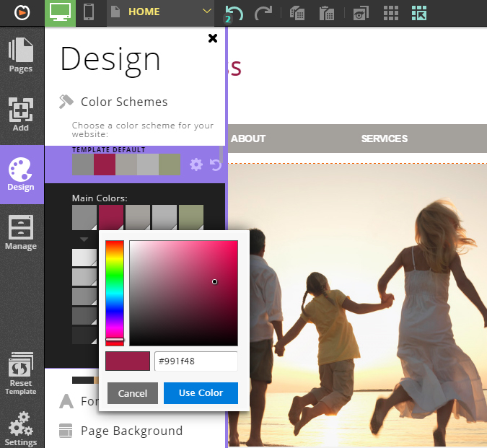This screenshot has width=487, height=448.
Task: Switch to desktop view mode
Action: [60, 13]
